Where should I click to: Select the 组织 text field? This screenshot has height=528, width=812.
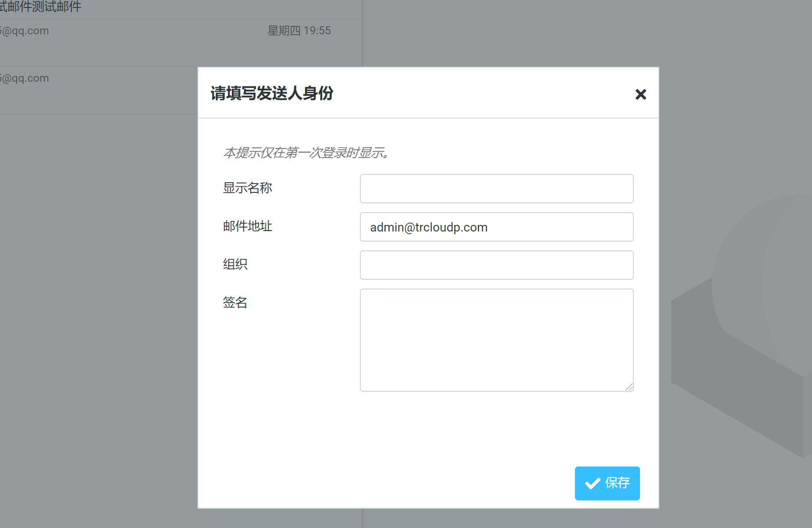[496, 265]
